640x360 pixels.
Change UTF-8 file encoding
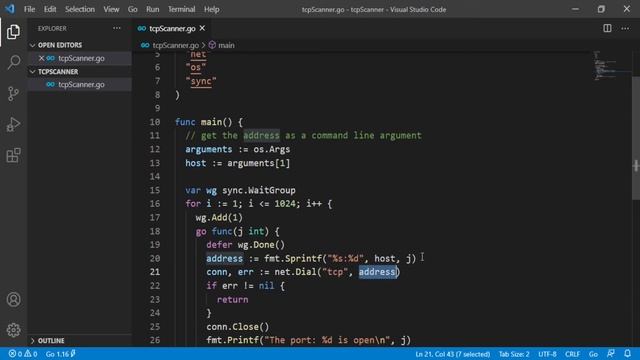point(547,354)
